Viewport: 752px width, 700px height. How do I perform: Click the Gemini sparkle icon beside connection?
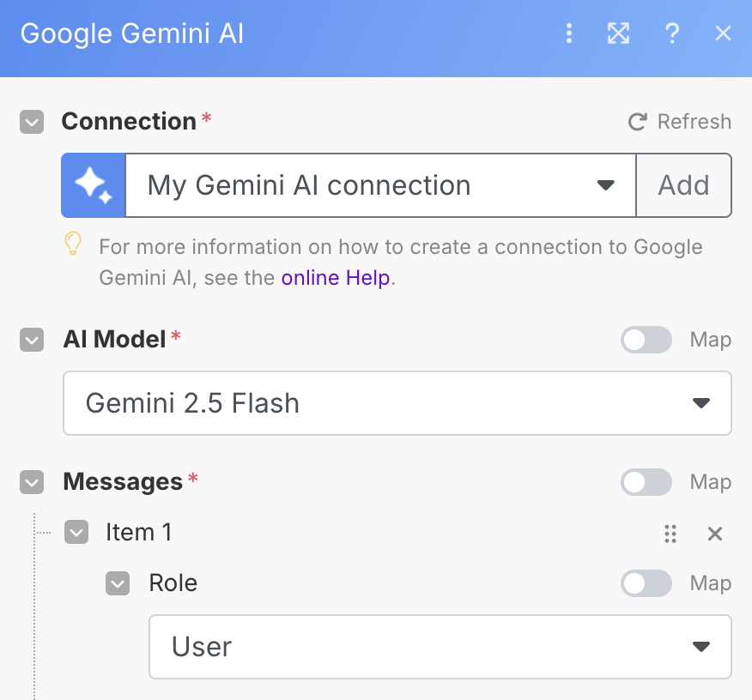93,185
